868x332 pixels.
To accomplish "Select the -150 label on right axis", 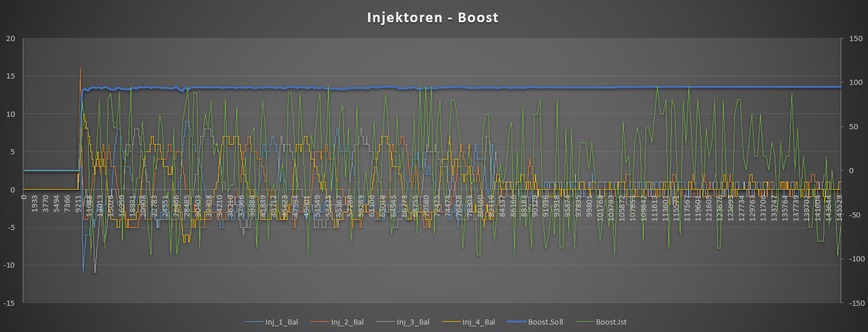I will tap(855, 303).
